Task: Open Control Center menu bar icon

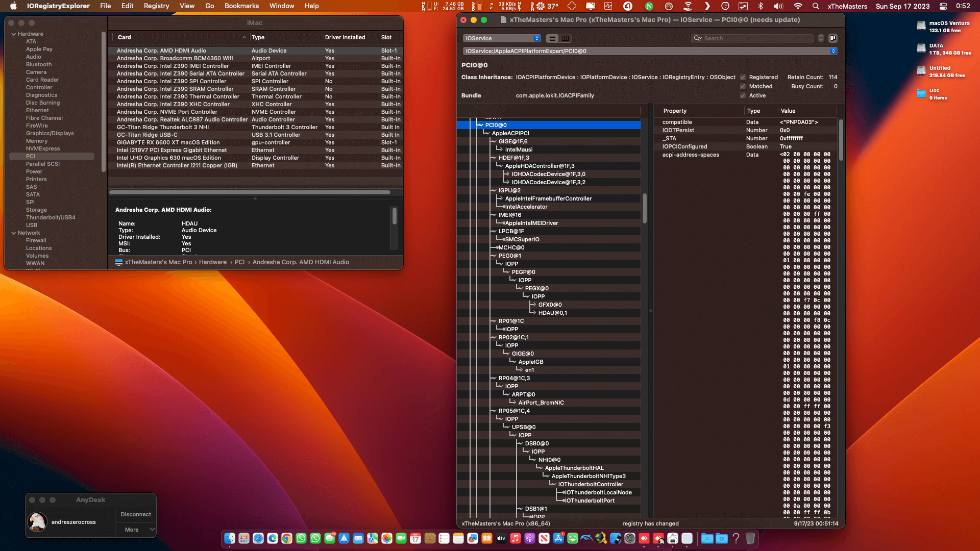Action: [943, 6]
